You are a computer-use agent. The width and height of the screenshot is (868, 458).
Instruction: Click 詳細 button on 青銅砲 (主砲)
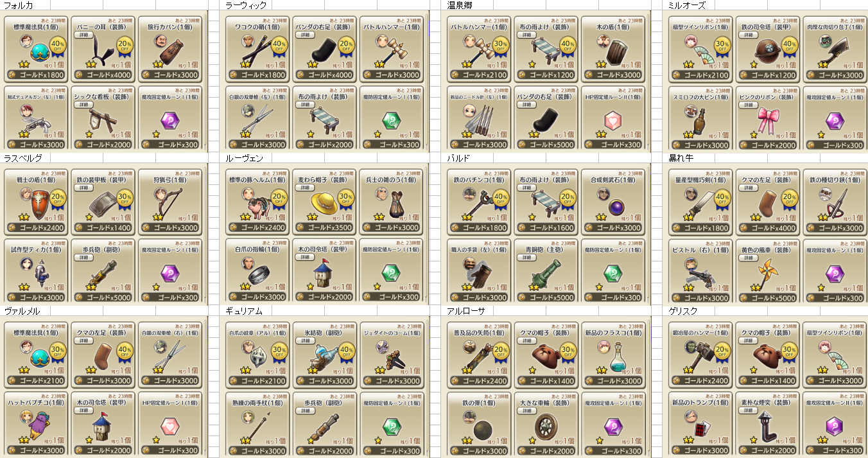[x=527, y=257]
